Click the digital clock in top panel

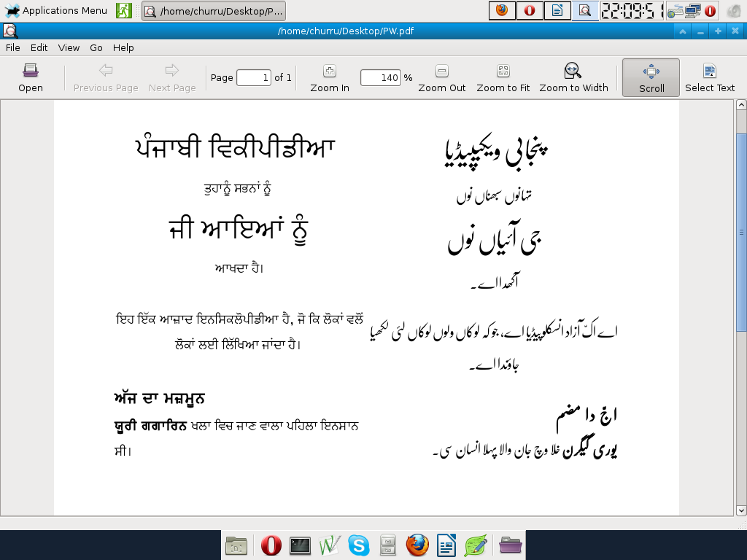(x=631, y=10)
